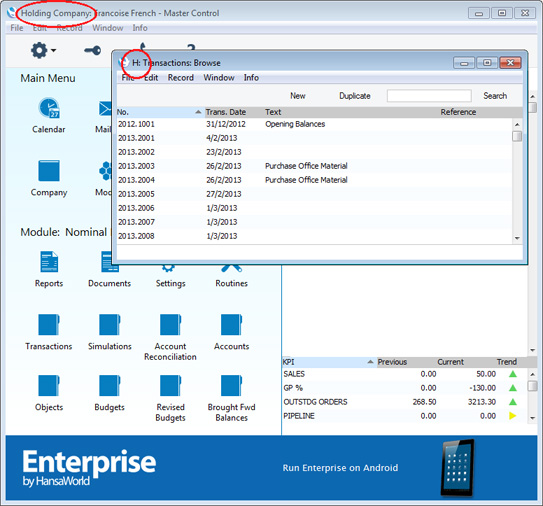The image size is (543, 506).
Task: Open the Account Reconciliation register icon
Action: click(170, 325)
